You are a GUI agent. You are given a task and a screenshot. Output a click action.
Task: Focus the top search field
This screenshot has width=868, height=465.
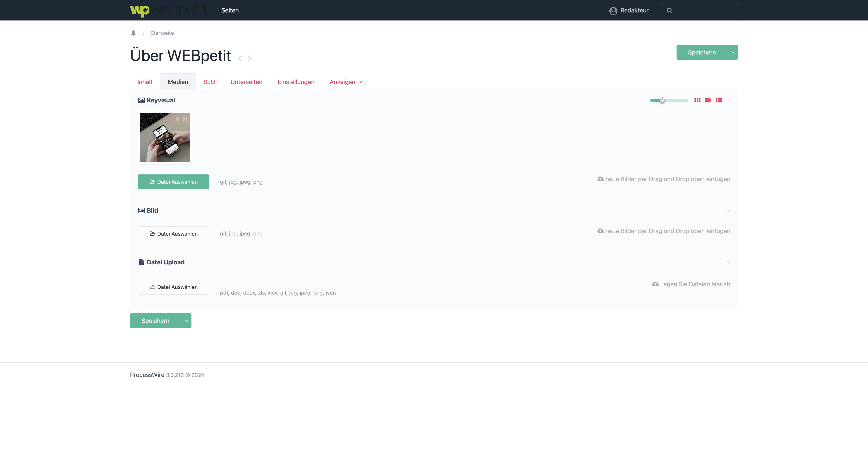[x=700, y=11]
